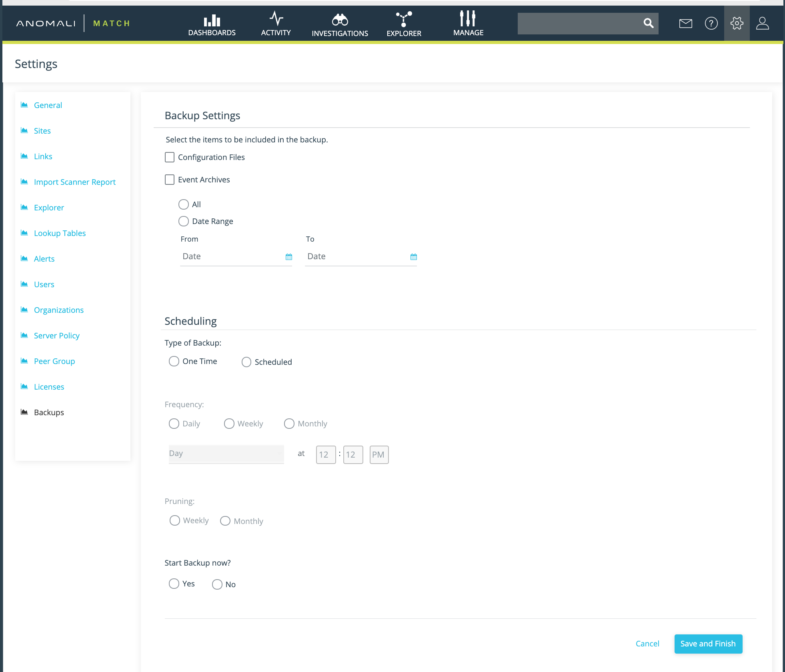The height and width of the screenshot is (672, 785).
Task: Open the PM time period selector
Action: coord(379,455)
